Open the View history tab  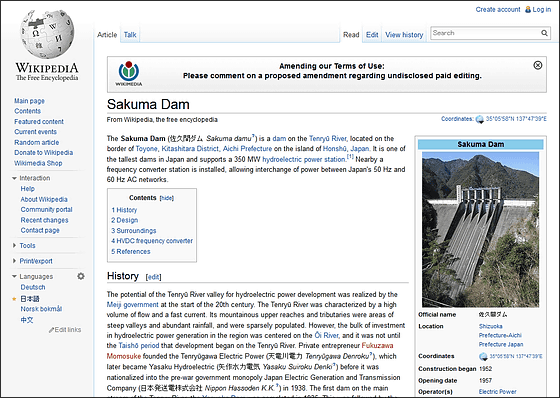point(404,35)
